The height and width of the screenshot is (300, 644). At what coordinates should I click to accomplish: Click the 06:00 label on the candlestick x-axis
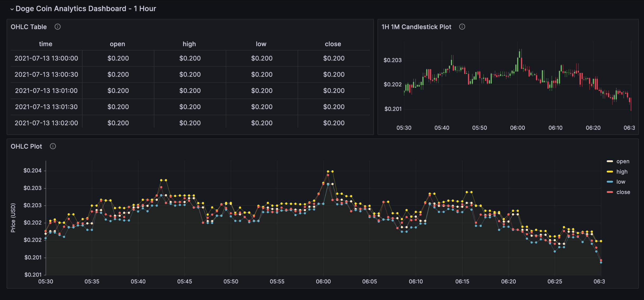(x=517, y=128)
